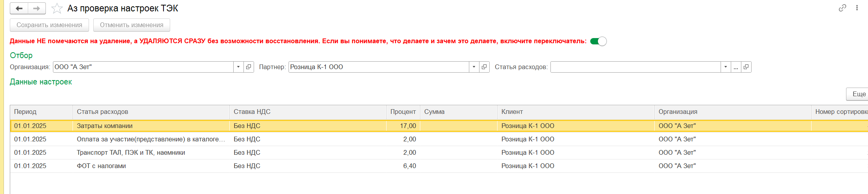This screenshot has width=868, height=194.
Task: Toggle the deletion confirmation switch
Action: [598, 41]
